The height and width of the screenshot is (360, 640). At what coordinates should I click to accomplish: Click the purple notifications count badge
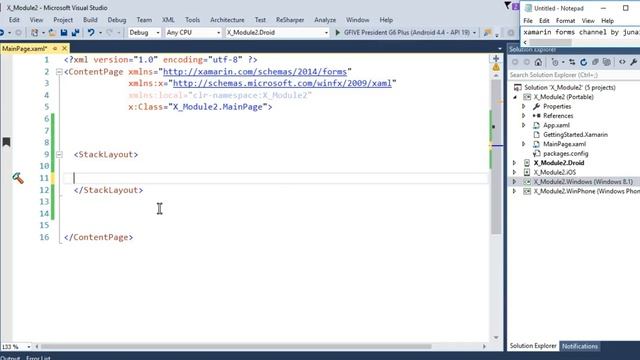pos(516,7)
